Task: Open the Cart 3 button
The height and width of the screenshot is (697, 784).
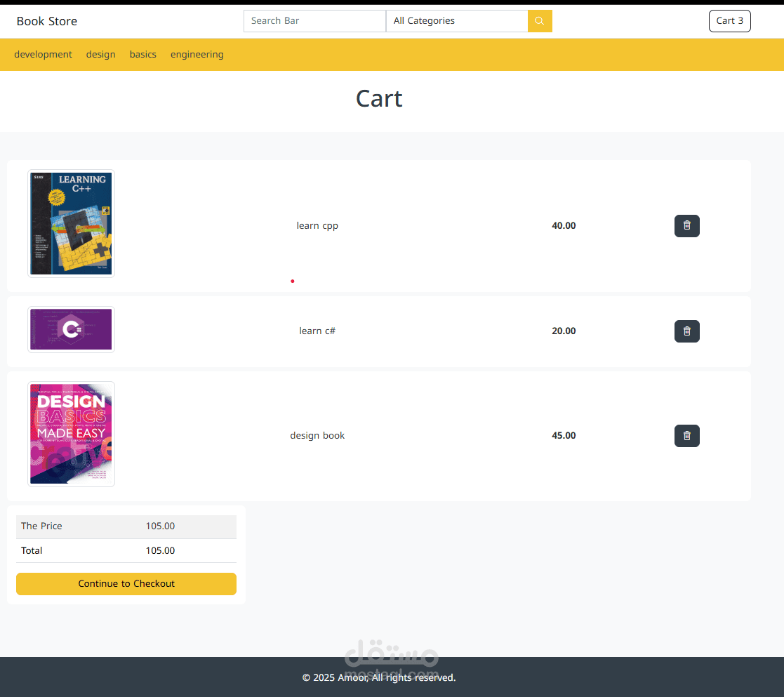Action: point(729,21)
